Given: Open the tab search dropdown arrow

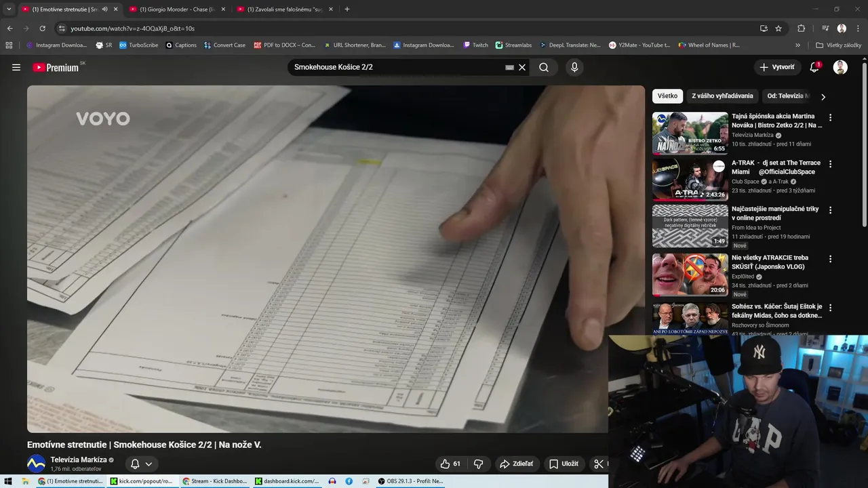Looking at the screenshot, I should pyautogui.click(x=8, y=9).
